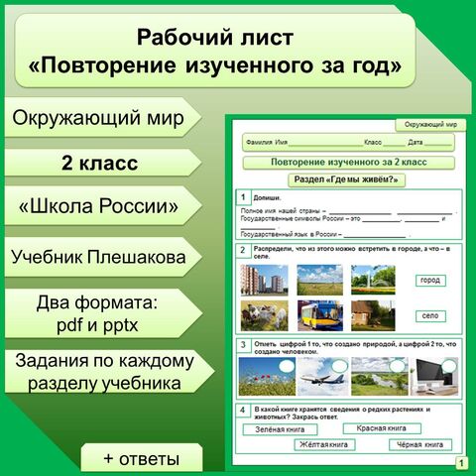Click the «Класс» blank field
The height and width of the screenshot is (476, 476).
(x=394, y=145)
